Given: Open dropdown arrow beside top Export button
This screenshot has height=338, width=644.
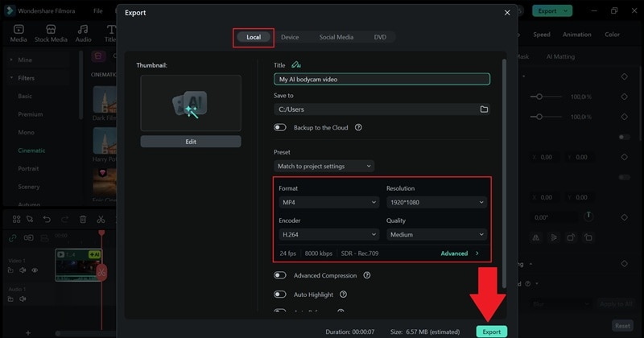Looking at the screenshot, I should pos(566,11).
